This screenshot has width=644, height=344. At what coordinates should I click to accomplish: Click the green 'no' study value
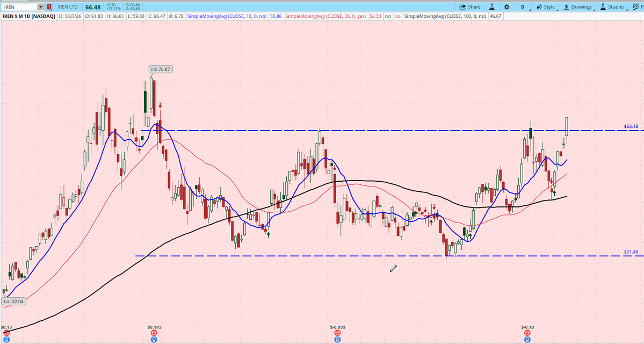(387, 17)
